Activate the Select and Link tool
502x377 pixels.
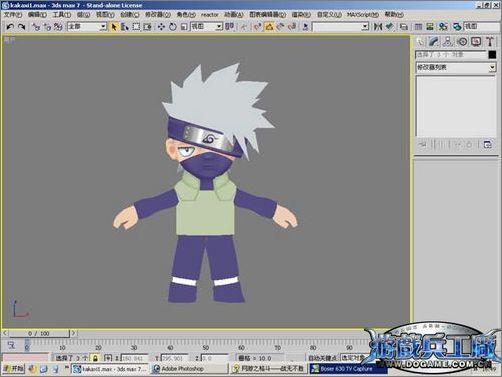[36, 27]
